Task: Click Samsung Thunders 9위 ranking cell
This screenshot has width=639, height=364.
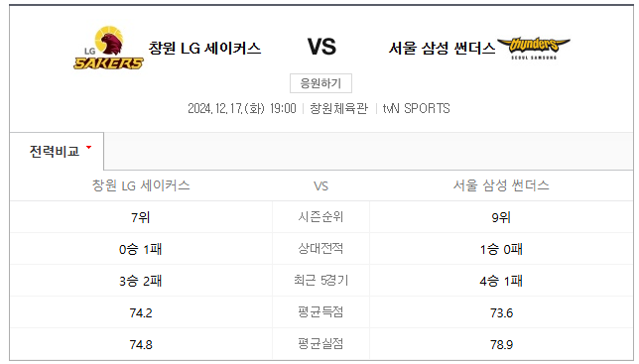Action: coord(501,217)
